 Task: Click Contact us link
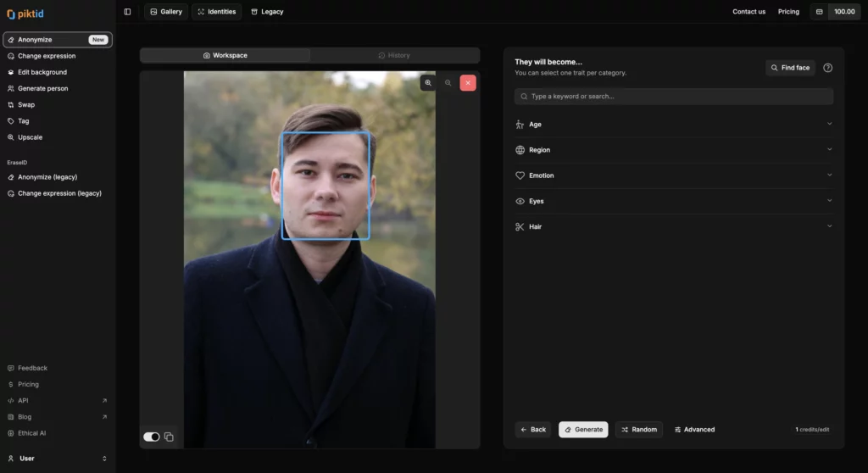coord(749,12)
